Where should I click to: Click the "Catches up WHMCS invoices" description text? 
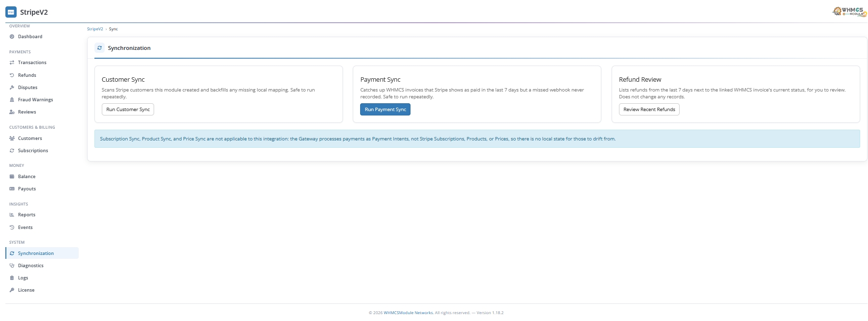coord(472,93)
